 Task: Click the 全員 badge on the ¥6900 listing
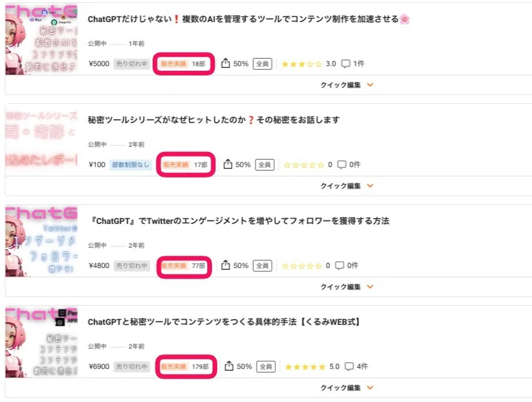[266, 367]
